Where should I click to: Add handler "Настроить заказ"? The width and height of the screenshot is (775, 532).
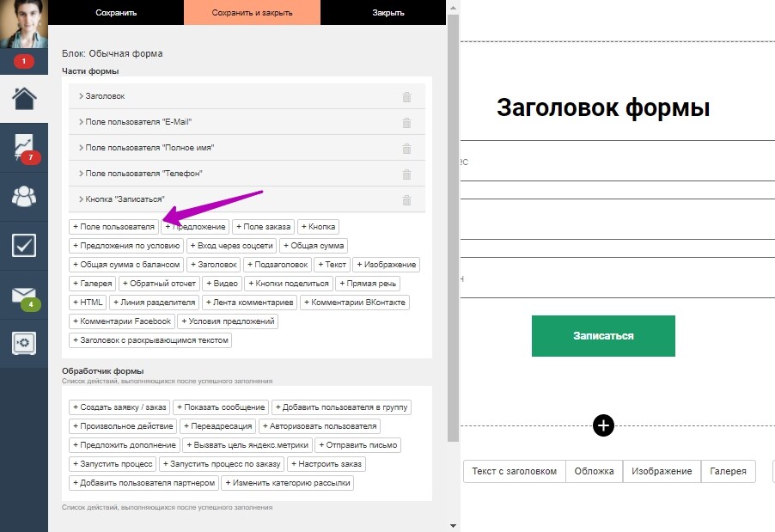326,464
